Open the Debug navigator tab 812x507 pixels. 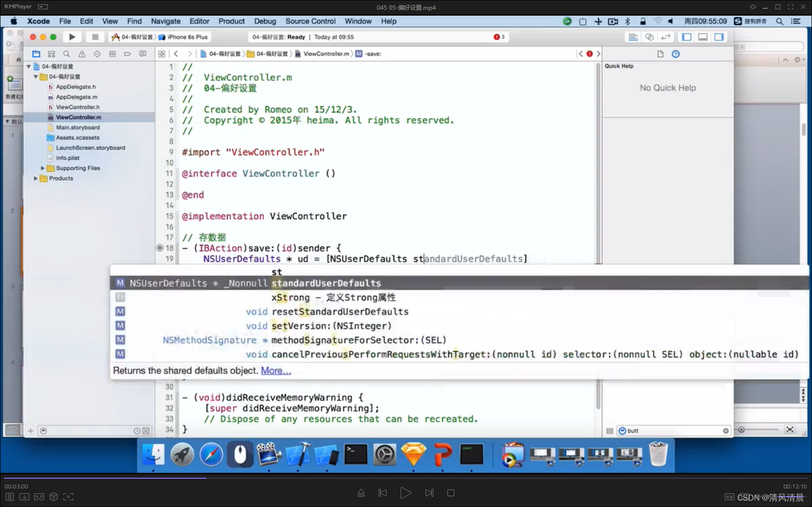coord(112,54)
